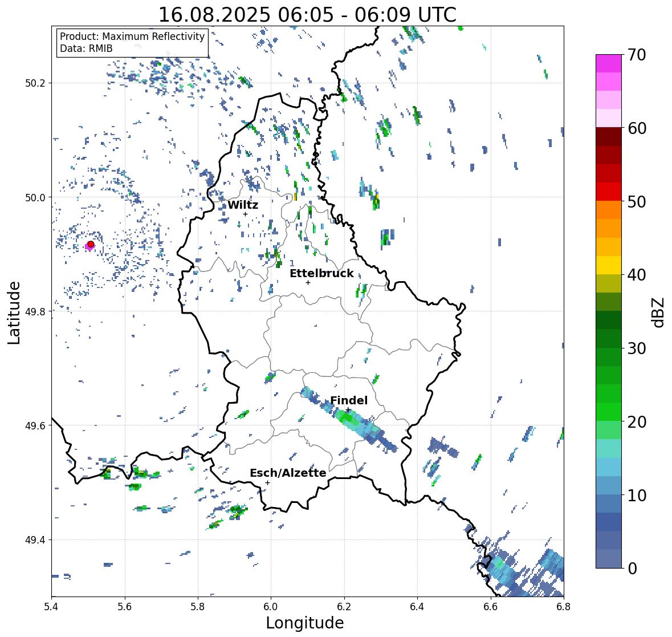The width and height of the screenshot is (672, 637).
Task: Click the plot title with date and UTC time
Action: (307, 15)
